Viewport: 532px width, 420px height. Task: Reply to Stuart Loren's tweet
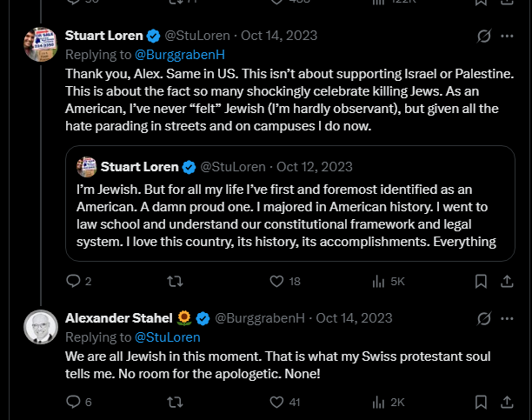pyautogui.click(x=78, y=281)
